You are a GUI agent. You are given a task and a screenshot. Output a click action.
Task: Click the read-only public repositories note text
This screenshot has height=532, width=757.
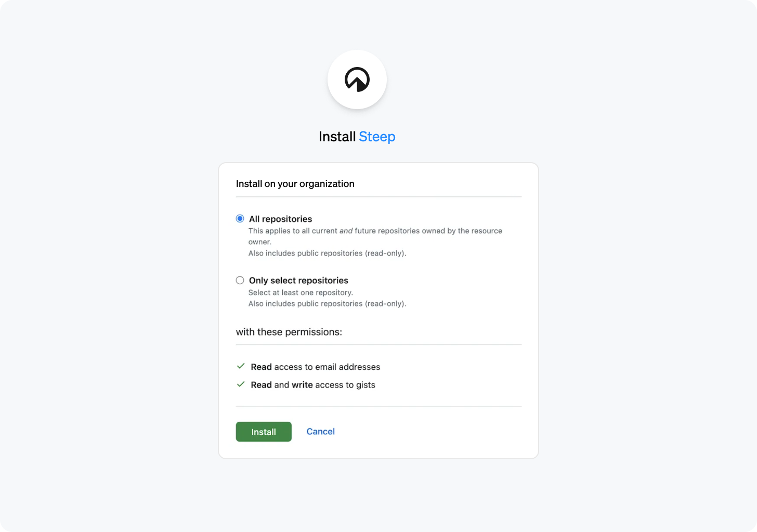(328, 253)
